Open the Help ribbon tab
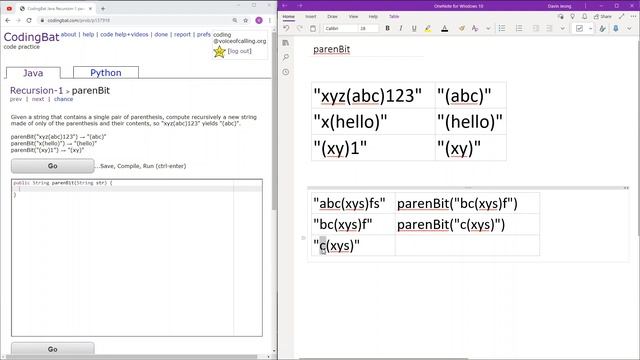Viewport: 640px width, 360px height. tap(373, 17)
